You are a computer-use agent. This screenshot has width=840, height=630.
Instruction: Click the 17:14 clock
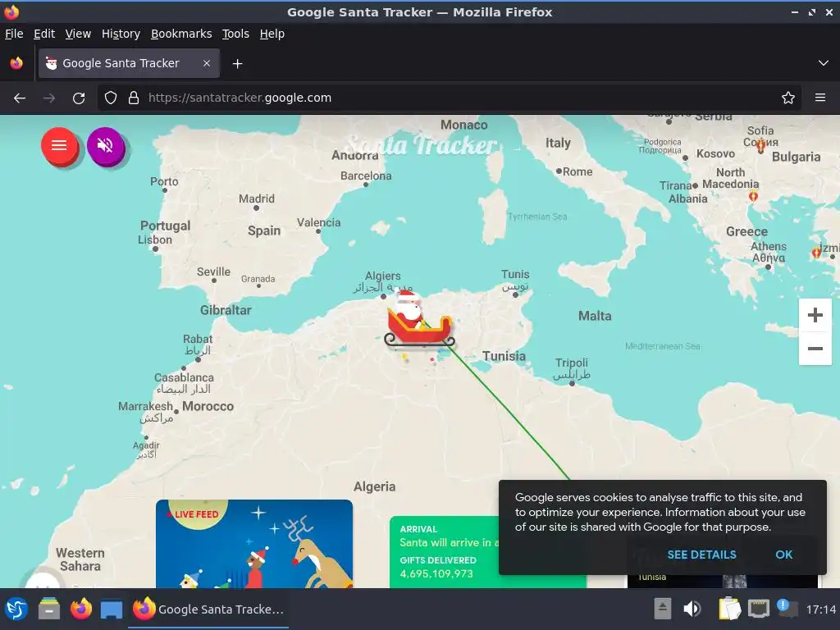[x=820, y=609]
